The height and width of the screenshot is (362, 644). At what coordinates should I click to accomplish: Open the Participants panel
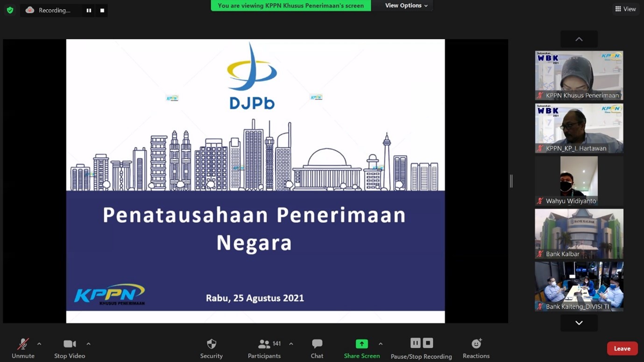pos(264,348)
